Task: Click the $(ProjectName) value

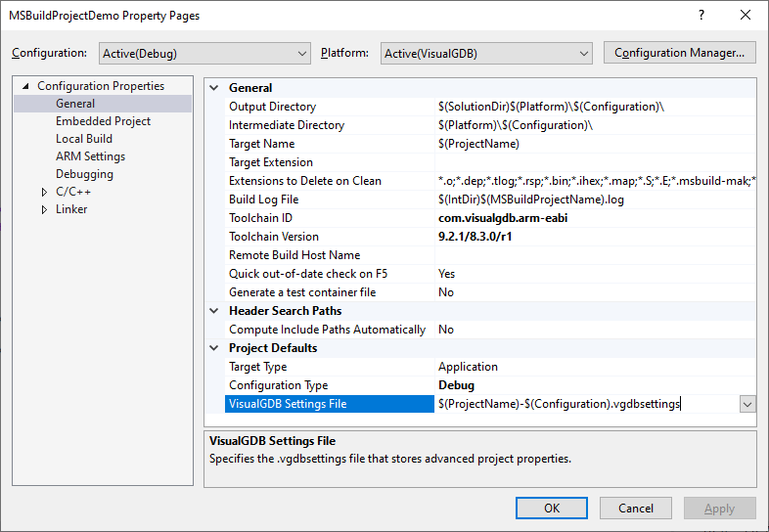Action: tap(478, 144)
